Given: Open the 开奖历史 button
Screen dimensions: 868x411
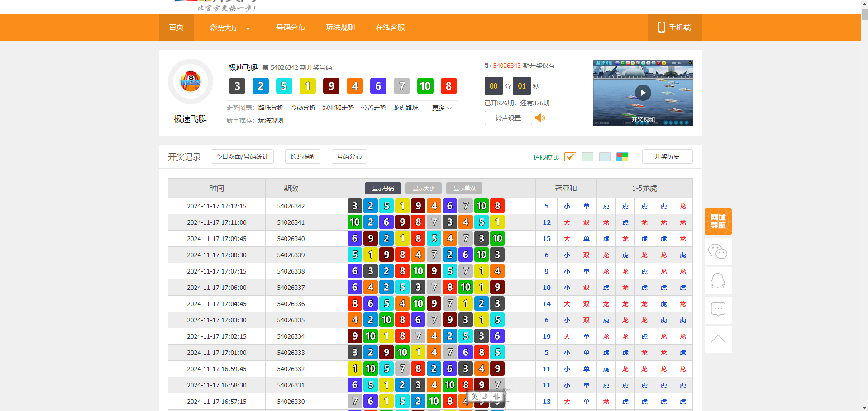Looking at the screenshot, I should pyautogui.click(x=667, y=156).
